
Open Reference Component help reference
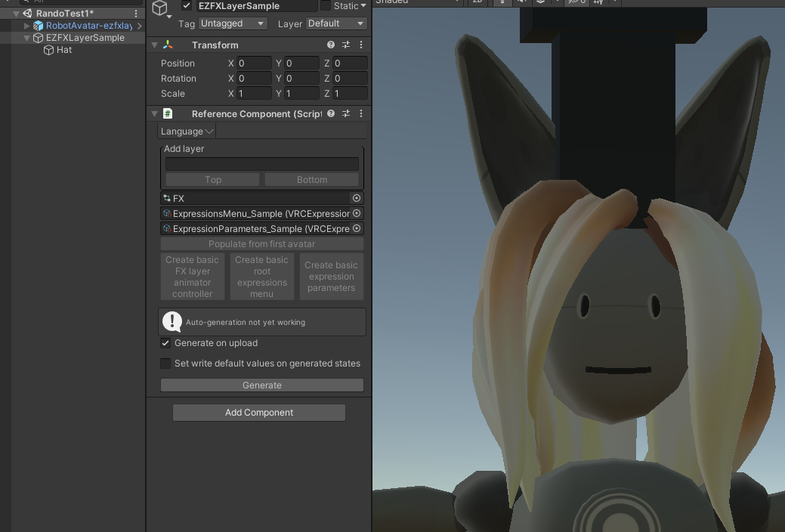[331, 113]
